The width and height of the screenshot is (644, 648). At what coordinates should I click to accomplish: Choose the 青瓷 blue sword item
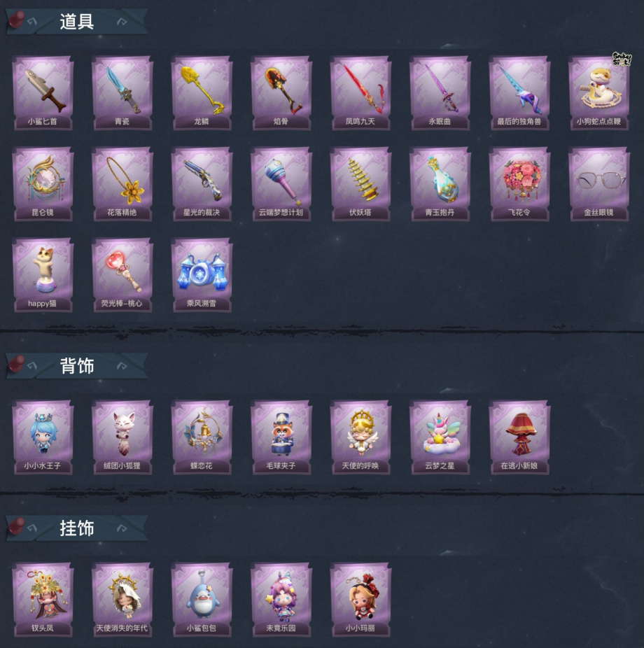122,93
